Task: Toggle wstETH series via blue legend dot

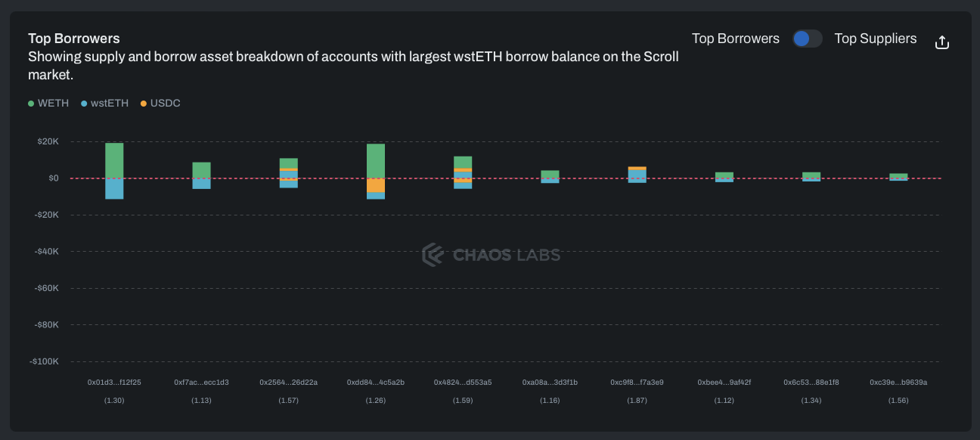Action: [x=84, y=103]
